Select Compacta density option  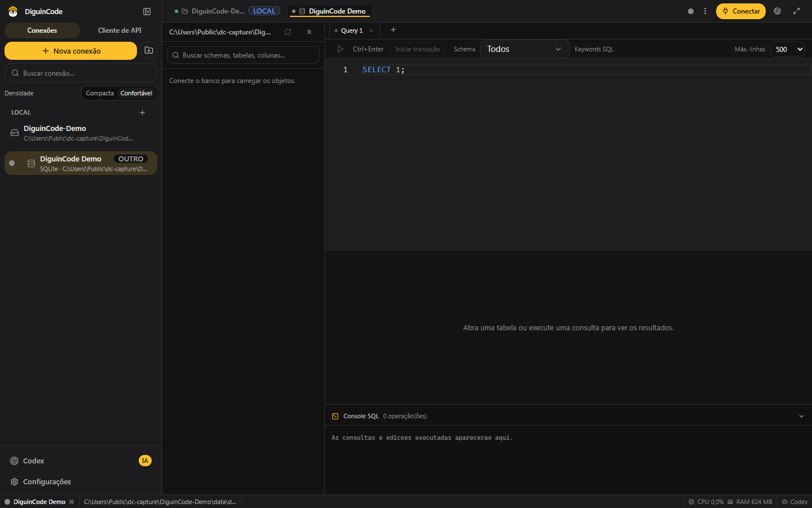point(100,93)
